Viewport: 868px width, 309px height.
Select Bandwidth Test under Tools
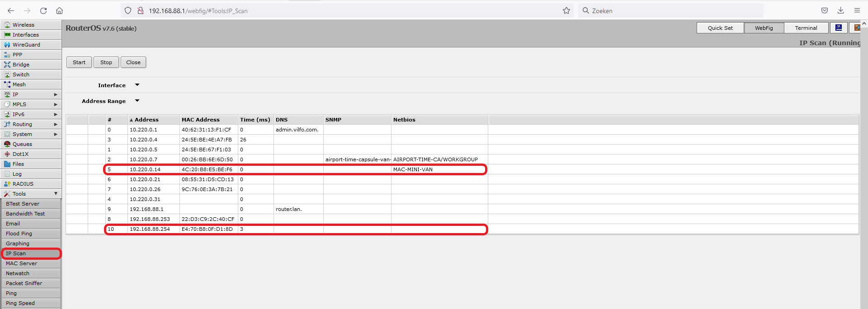31,214
